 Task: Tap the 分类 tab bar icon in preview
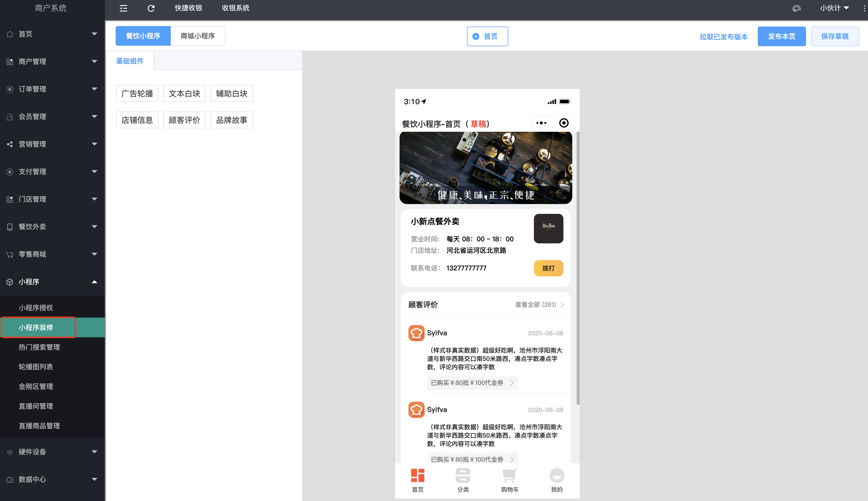(463, 475)
